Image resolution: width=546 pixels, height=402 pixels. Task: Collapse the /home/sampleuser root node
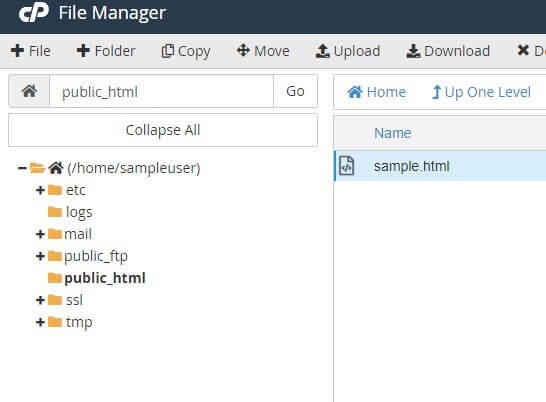pos(22,168)
